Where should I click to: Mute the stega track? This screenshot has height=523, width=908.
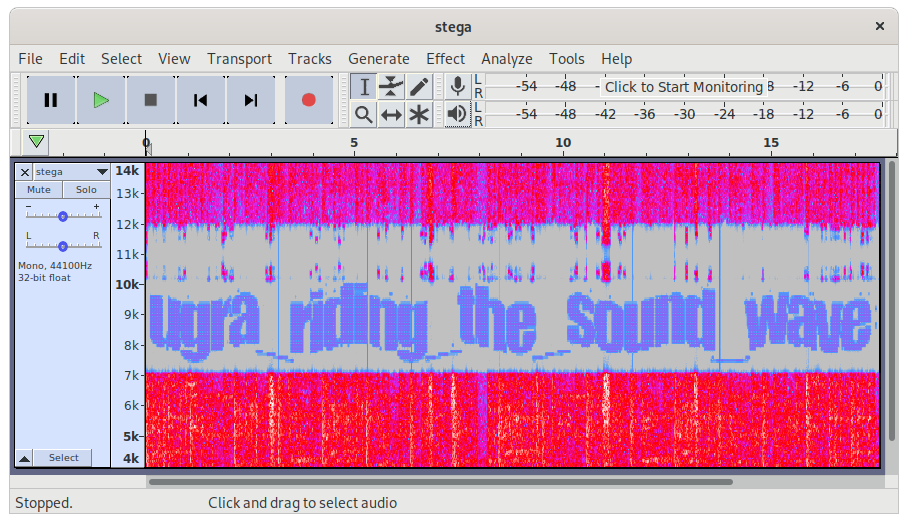(39, 189)
